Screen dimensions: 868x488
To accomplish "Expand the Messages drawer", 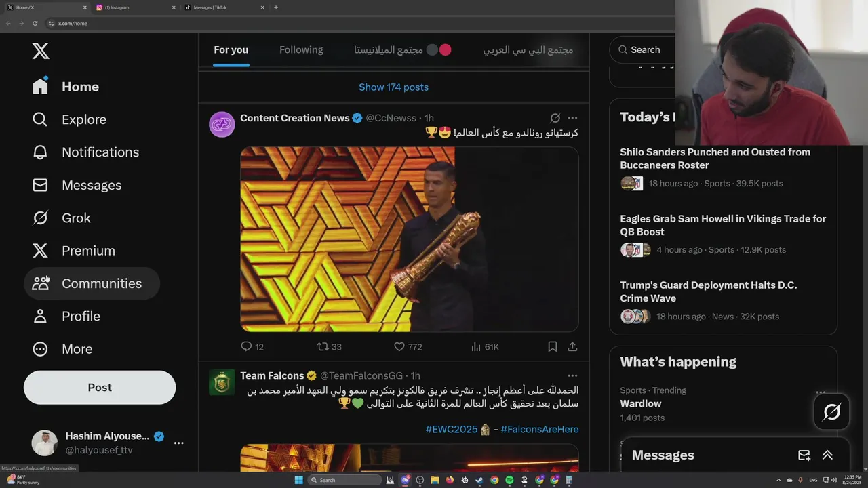I will [x=827, y=455].
